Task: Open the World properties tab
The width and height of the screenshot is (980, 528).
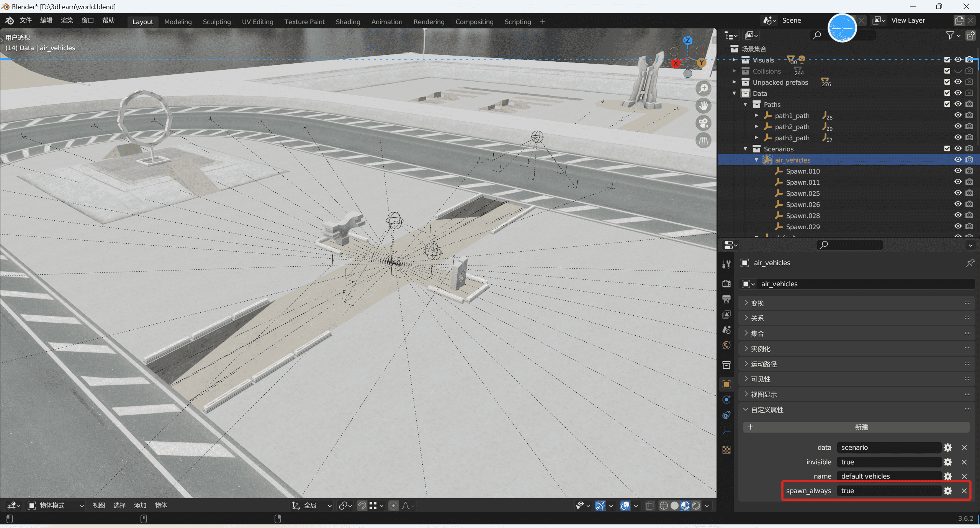Action: point(726,345)
